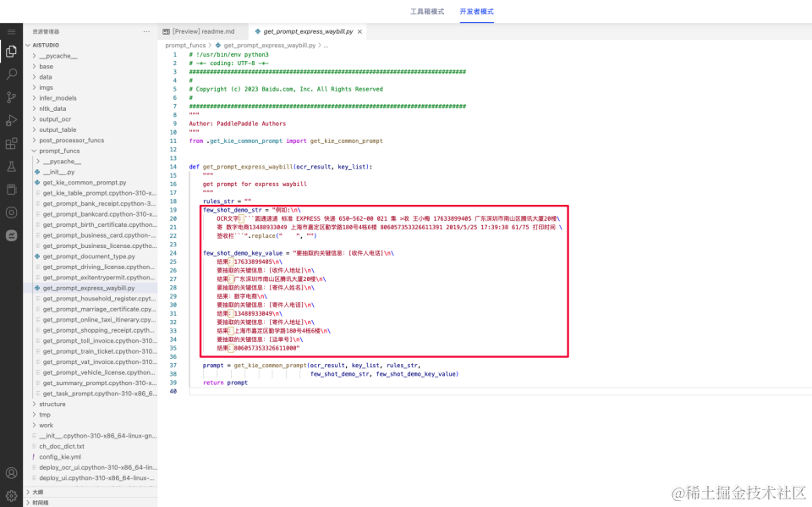
Task: Open get_summary_prompt compiled file
Action: (x=99, y=383)
